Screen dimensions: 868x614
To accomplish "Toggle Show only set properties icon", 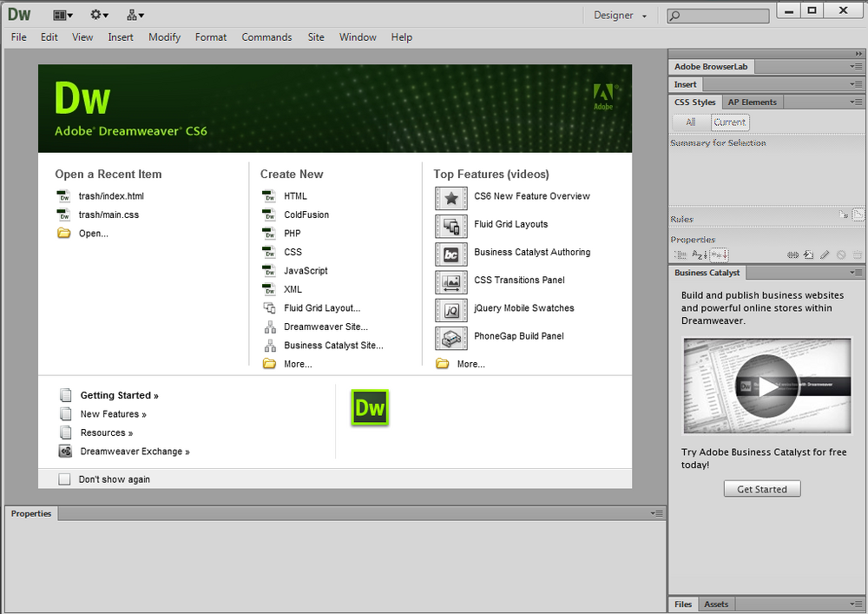I will coord(719,254).
